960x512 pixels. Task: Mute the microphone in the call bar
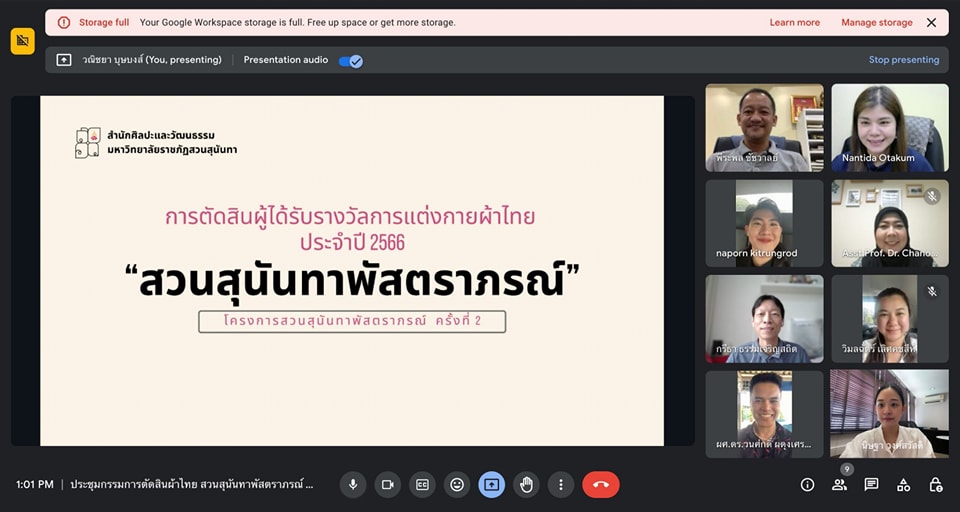352,485
